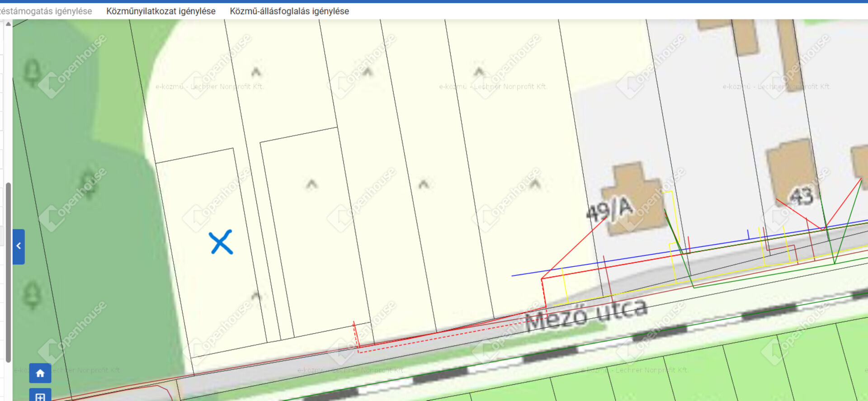Click the middle tree icon in forest
The height and width of the screenshot is (401, 868).
click(x=89, y=184)
